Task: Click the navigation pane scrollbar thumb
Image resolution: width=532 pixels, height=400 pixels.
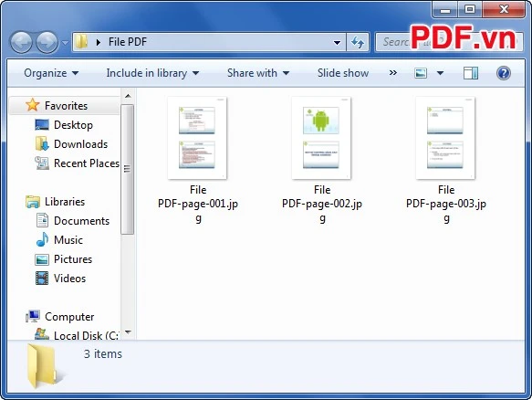Action: click(x=127, y=169)
